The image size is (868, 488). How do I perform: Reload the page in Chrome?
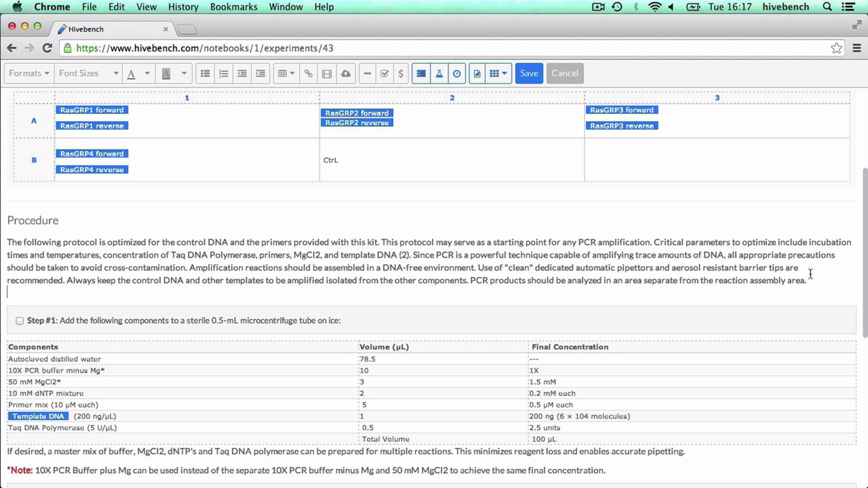click(47, 48)
